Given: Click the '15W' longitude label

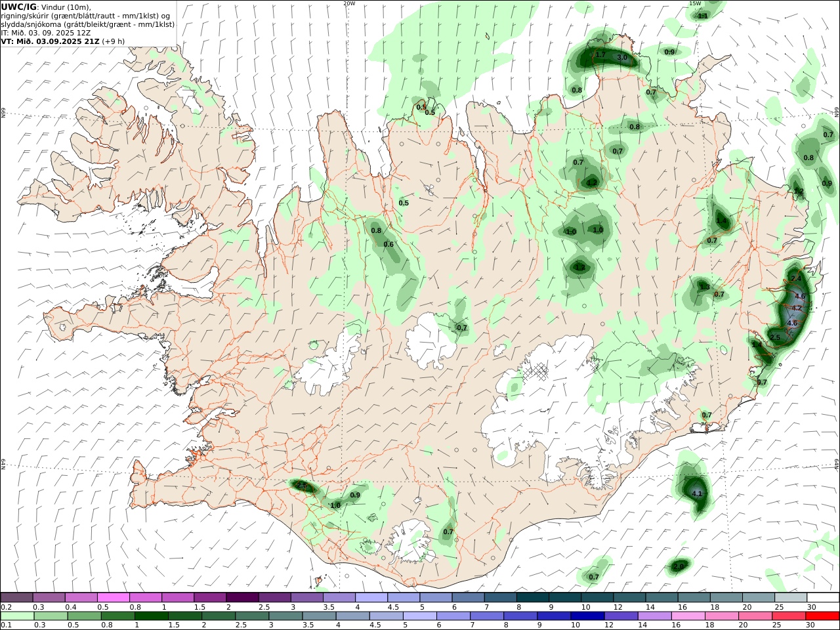Looking at the screenshot, I should point(695,3).
